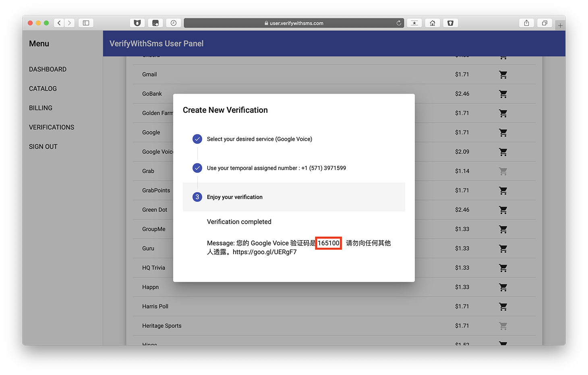Open VERIFICATIONS from the menu

pyautogui.click(x=52, y=127)
